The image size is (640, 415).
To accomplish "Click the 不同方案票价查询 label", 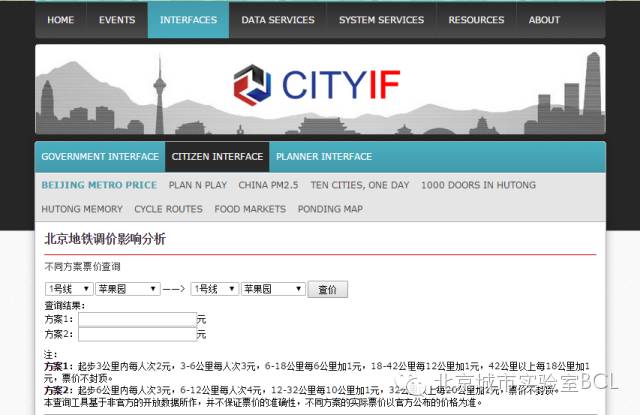I will coord(82,267).
